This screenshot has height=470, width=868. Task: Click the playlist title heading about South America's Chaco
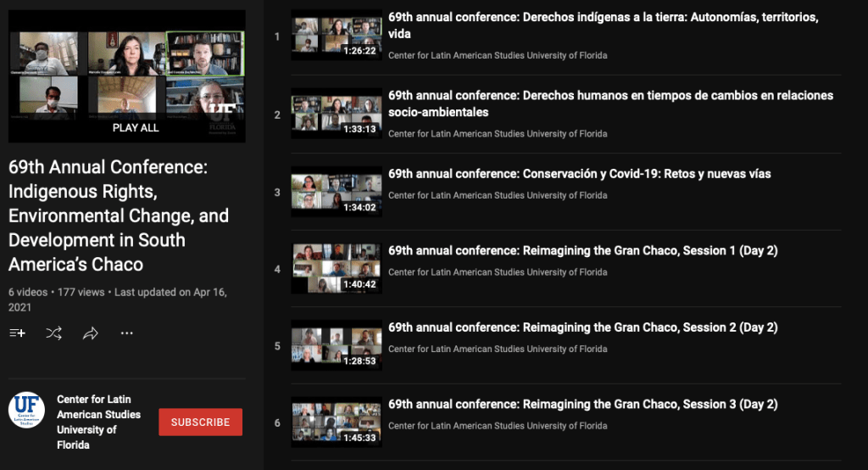pos(118,215)
